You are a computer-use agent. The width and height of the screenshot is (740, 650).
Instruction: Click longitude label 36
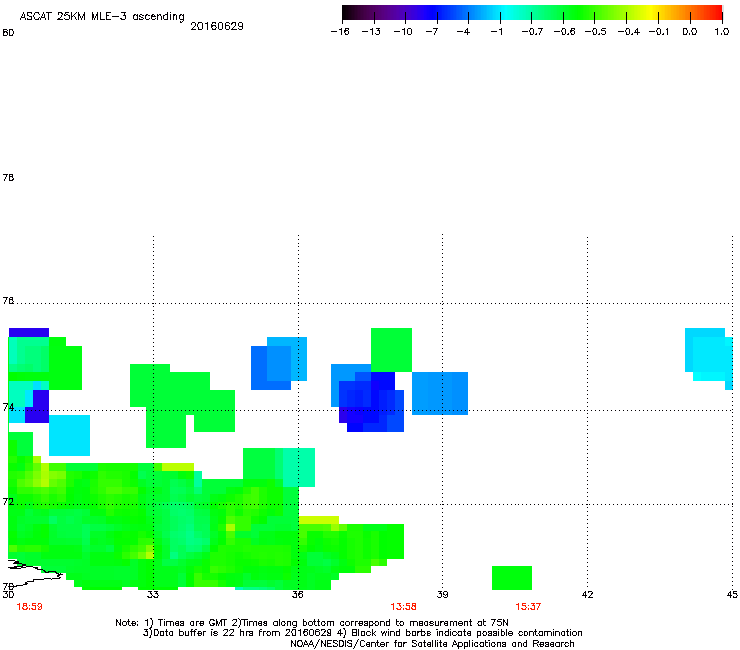click(x=297, y=594)
